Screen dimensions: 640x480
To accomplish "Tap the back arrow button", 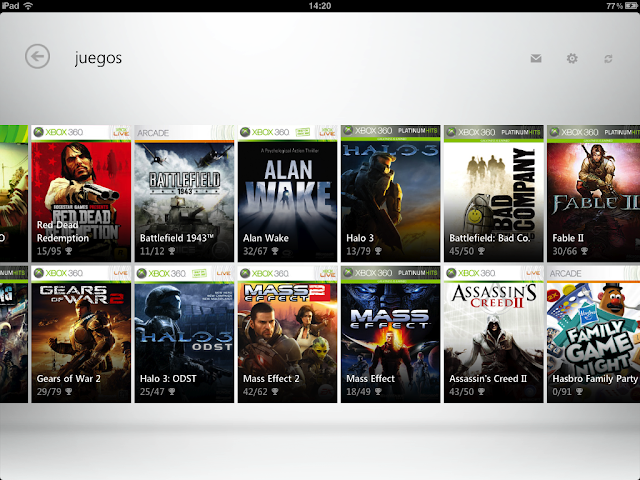I will [x=38, y=56].
